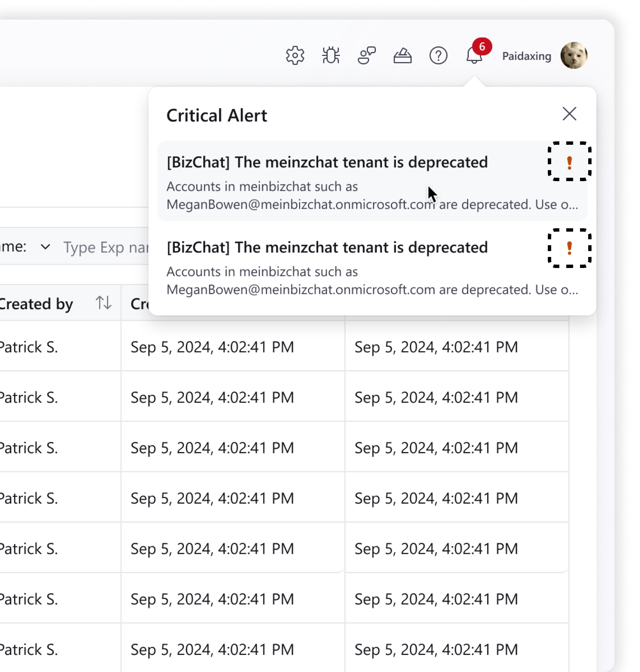The height and width of the screenshot is (672, 640).
Task: Click the bug report icon
Action: [x=330, y=55]
